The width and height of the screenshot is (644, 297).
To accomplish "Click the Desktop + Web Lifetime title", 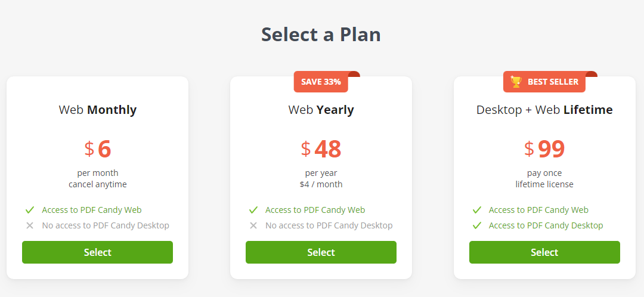I will [x=544, y=110].
